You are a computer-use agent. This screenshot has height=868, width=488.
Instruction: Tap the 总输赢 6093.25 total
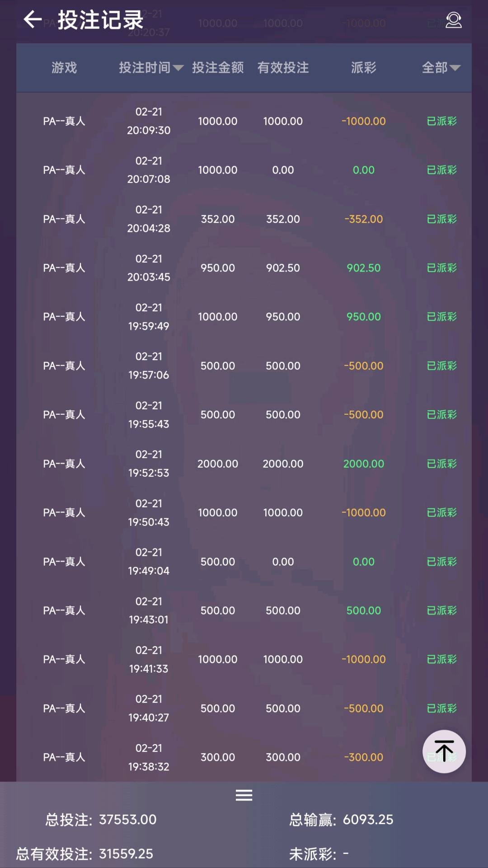(x=341, y=820)
